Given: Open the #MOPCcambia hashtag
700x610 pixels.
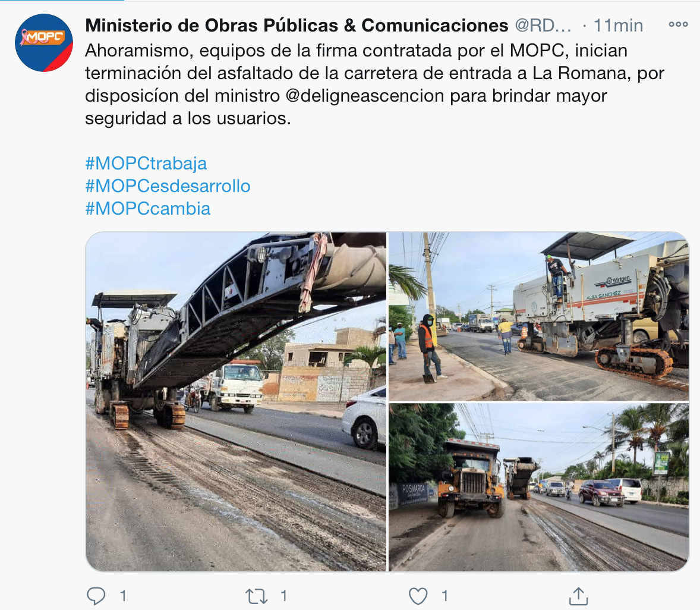Looking at the screenshot, I should (148, 209).
